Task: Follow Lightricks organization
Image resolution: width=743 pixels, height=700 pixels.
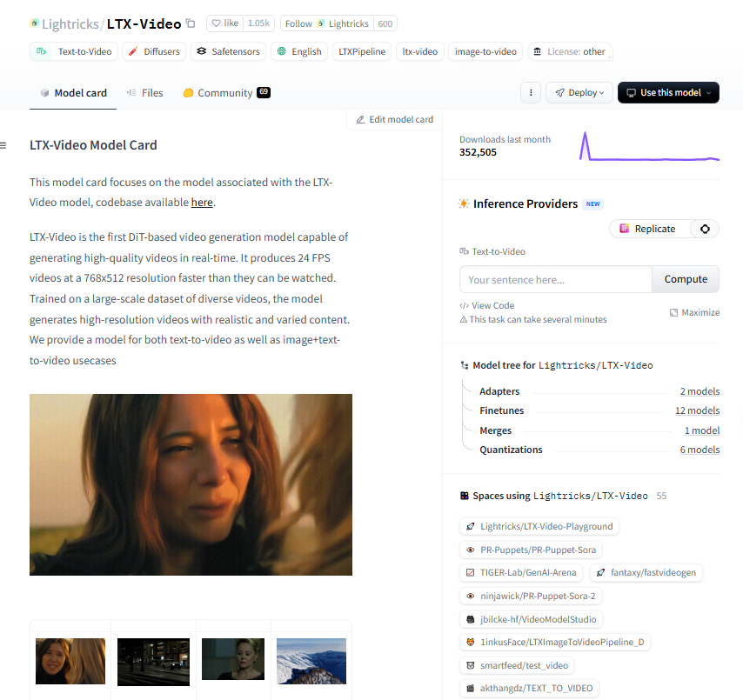Action: [327, 23]
